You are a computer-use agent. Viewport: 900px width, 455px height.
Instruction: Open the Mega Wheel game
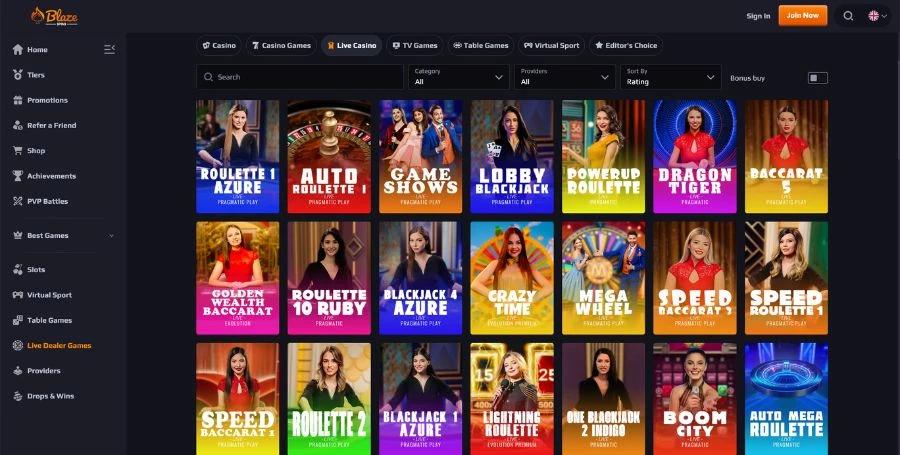pos(603,278)
